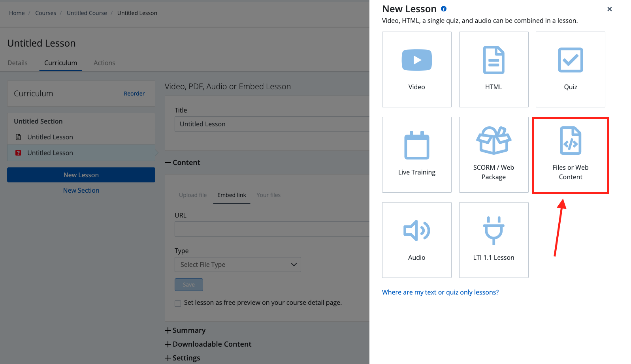Choose the Audio speaker icon

point(416,231)
